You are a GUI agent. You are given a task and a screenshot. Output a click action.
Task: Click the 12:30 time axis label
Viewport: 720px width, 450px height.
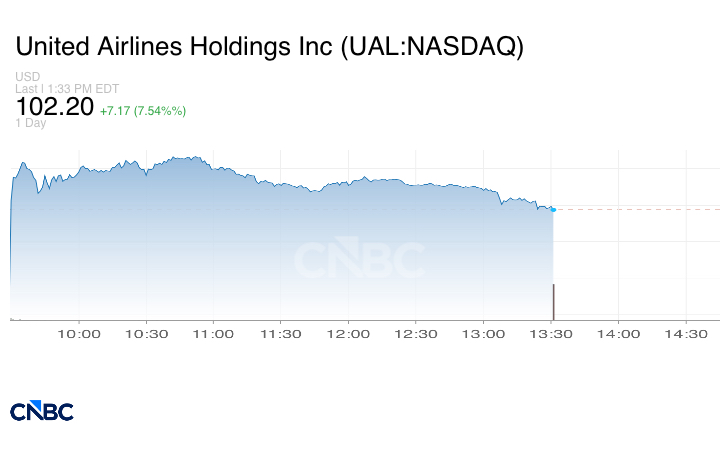tap(416, 335)
